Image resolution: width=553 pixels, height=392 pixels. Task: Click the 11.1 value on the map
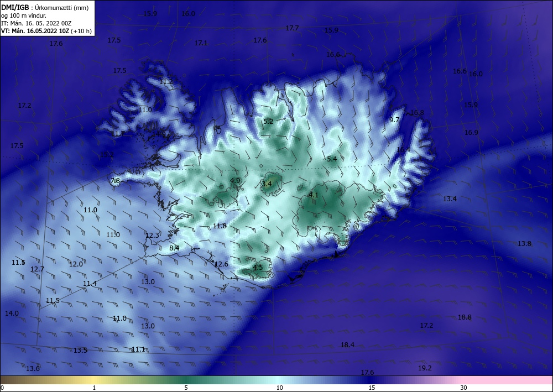138,349
